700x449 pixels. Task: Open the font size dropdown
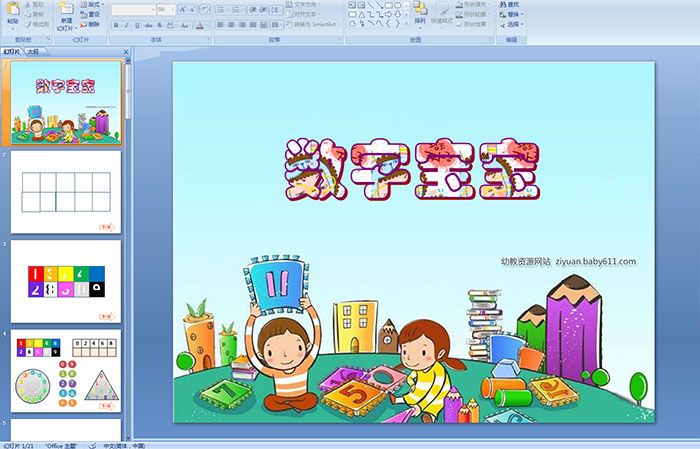[172, 9]
